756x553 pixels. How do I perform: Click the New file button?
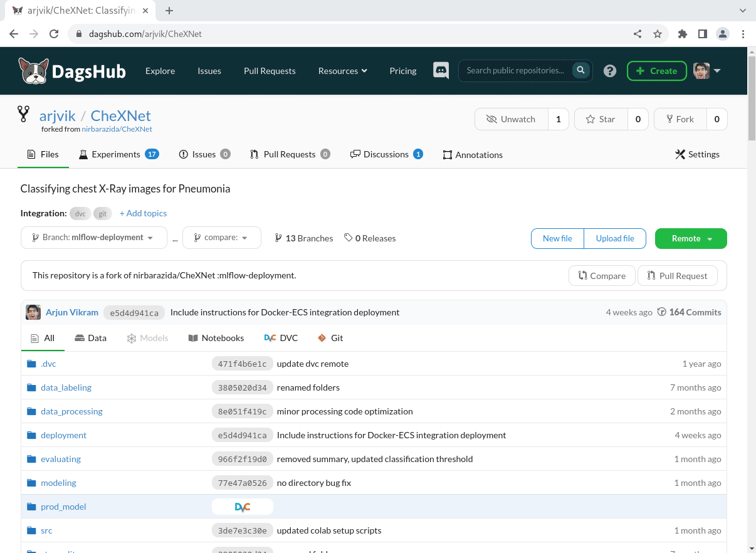pyautogui.click(x=557, y=238)
